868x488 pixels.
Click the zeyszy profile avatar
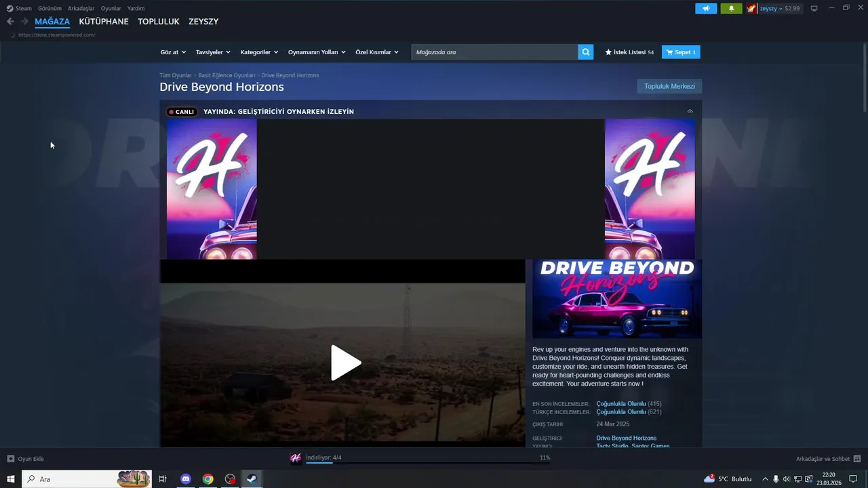point(751,8)
